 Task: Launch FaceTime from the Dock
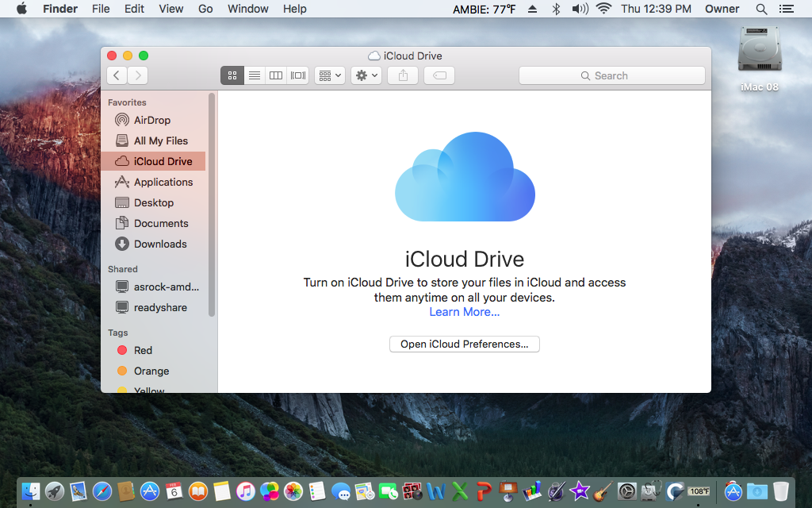pos(389,491)
